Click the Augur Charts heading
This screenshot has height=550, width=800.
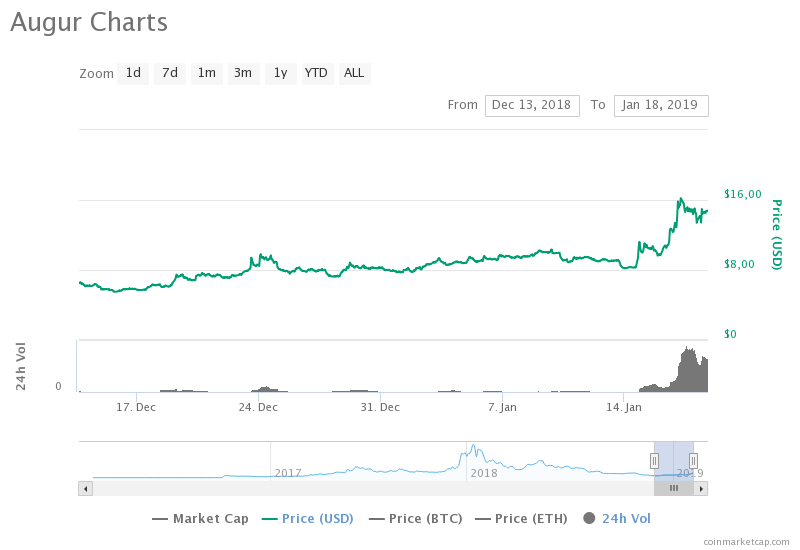[x=89, y=22]
